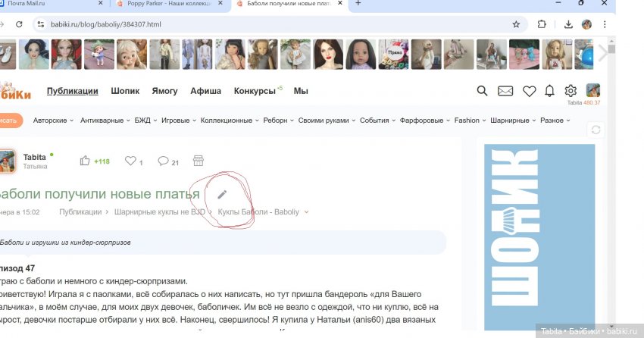Open comments speech bubble icon
Image resolution: width=644 pixels, height=338 pixels.
(163, 161)
